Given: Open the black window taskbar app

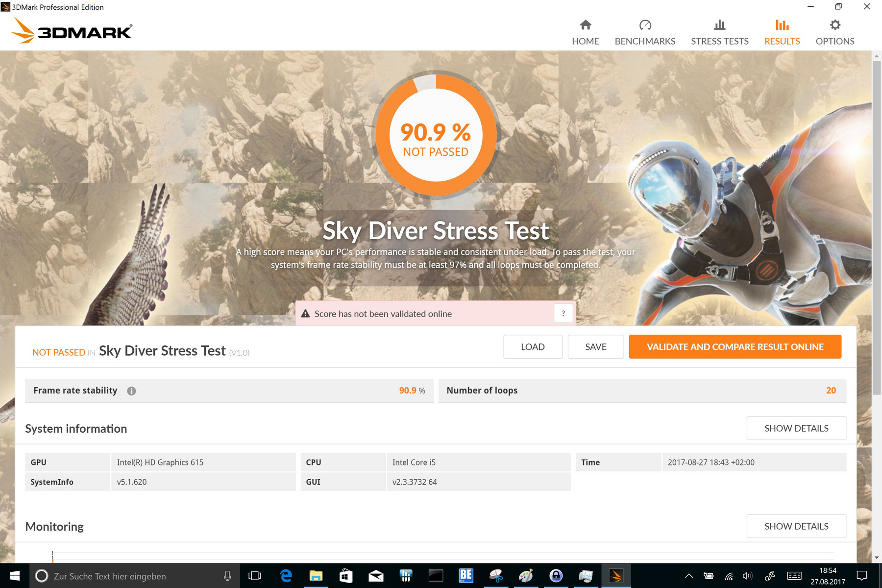Looking at the screenshot, I should (x=436, y=576).
